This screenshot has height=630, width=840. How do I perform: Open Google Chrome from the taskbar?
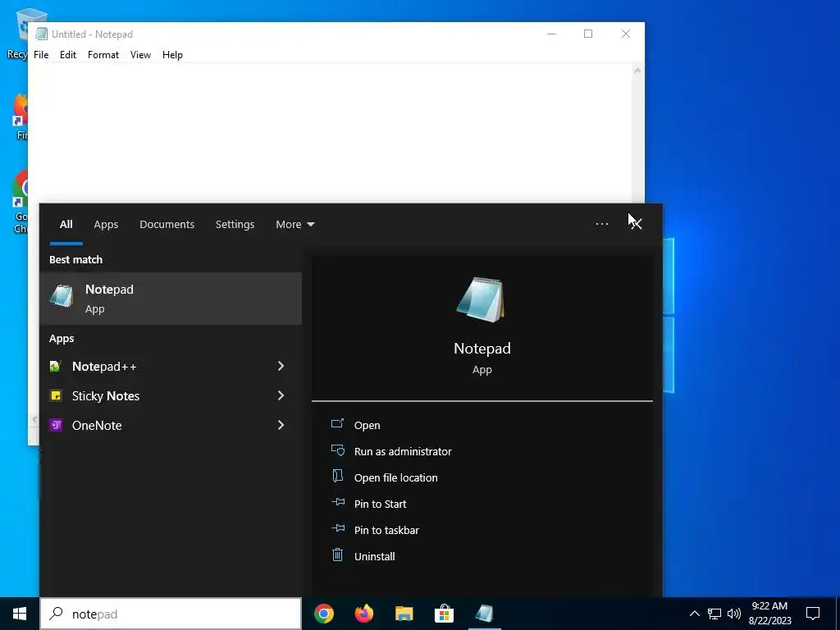pyautogui.click(x=323, y=614)
